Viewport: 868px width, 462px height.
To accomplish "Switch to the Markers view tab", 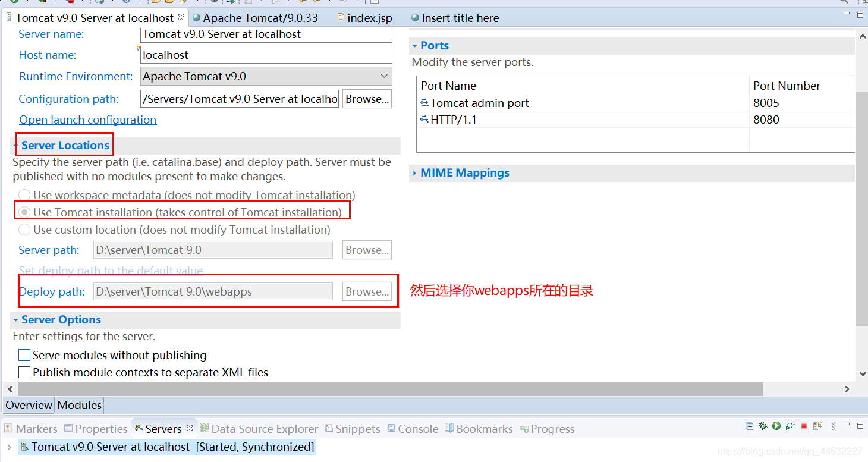I will [31, 429].
